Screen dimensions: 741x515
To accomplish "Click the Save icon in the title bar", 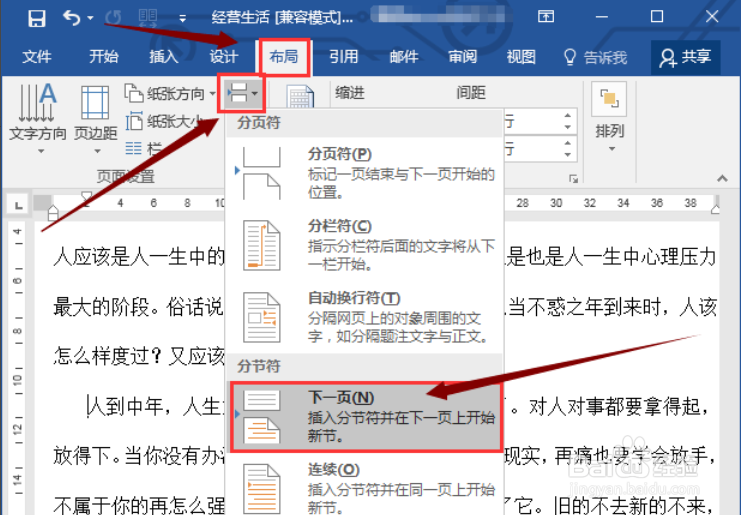I will coord(36,18).
